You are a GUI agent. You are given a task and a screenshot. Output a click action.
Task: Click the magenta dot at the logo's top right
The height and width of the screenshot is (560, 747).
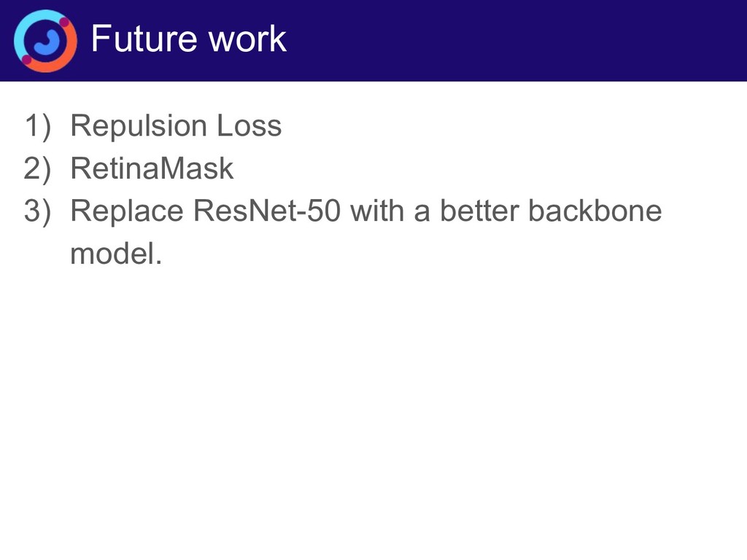64,23
